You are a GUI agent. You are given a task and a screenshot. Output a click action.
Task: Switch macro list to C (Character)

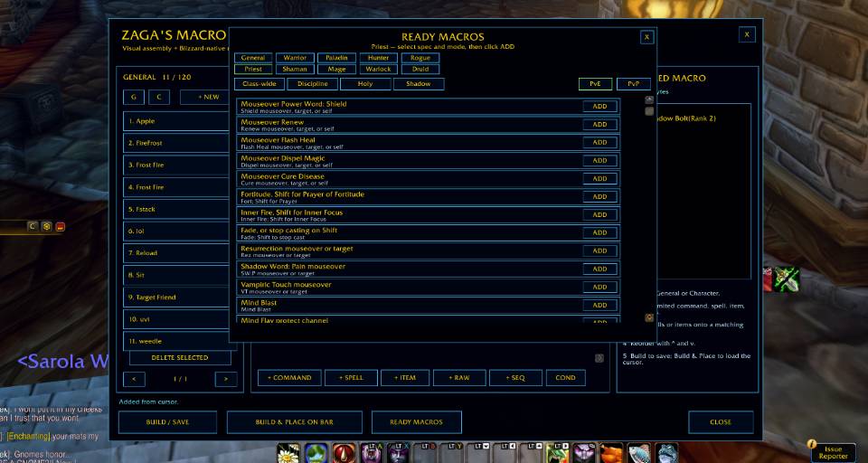tap(159, 97)
